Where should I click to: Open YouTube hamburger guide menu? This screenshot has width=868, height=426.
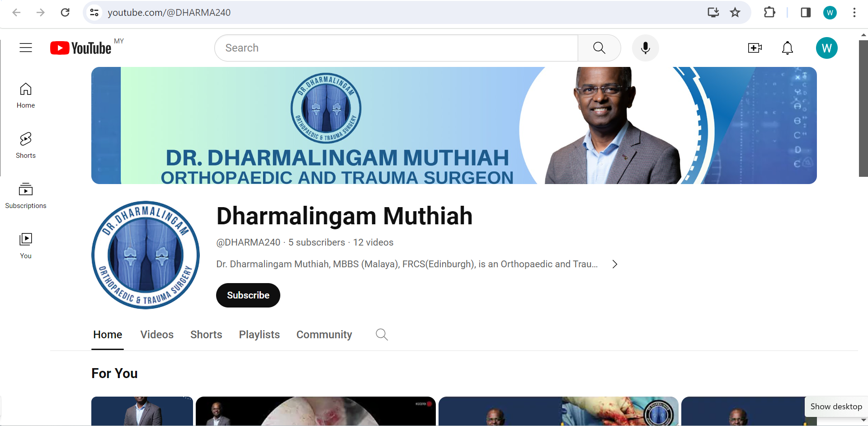[26, 47]
